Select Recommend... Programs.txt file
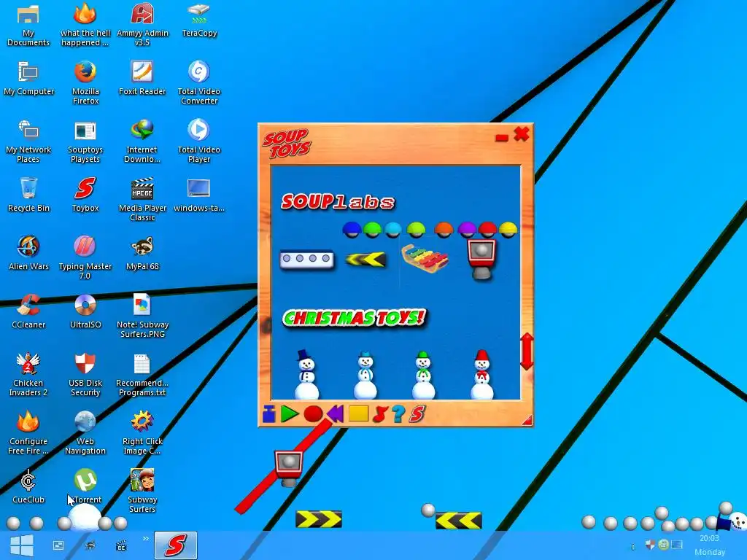Image resolution: width=747 pixels, height=560 pixels. (142, 374)
